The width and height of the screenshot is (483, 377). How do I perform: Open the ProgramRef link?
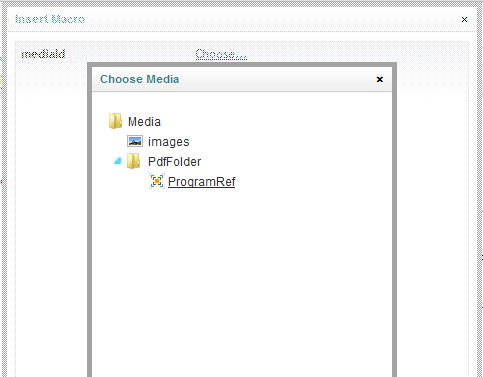click(x=202, y=182)
